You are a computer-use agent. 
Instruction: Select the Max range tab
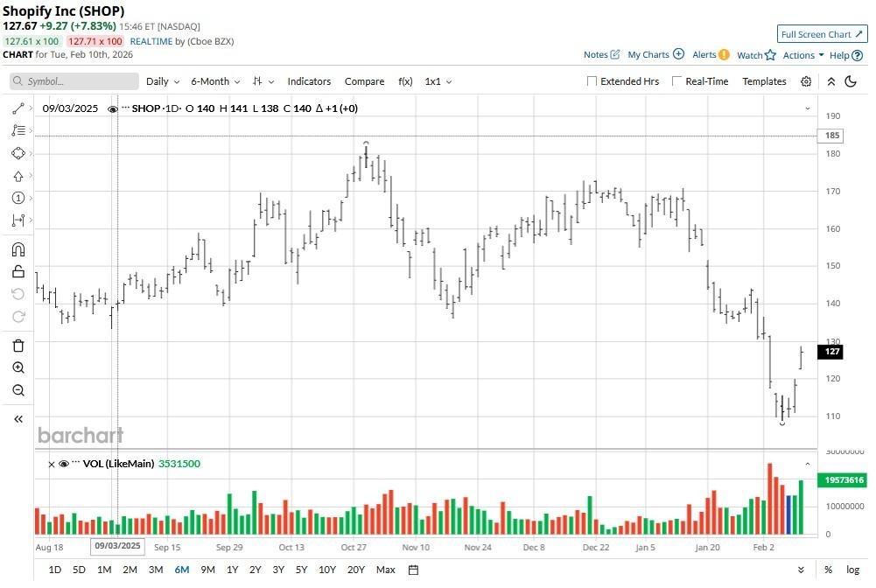[x=385, y=570]
